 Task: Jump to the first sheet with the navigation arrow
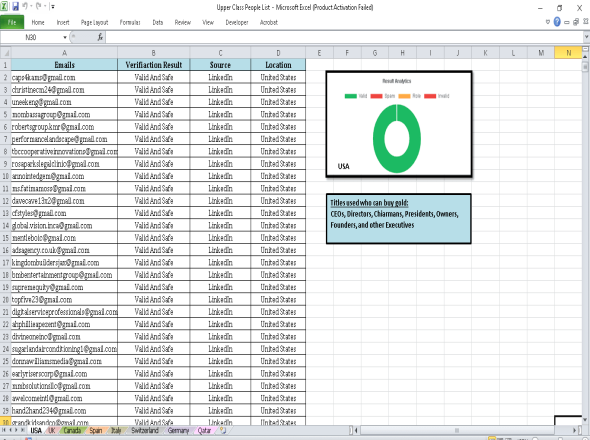click(x=4, y=430)
